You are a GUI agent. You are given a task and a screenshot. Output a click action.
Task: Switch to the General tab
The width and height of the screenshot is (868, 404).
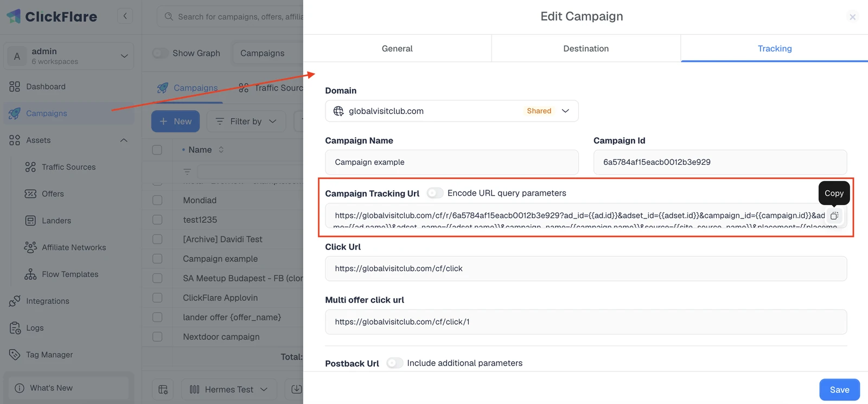point(397,48)
